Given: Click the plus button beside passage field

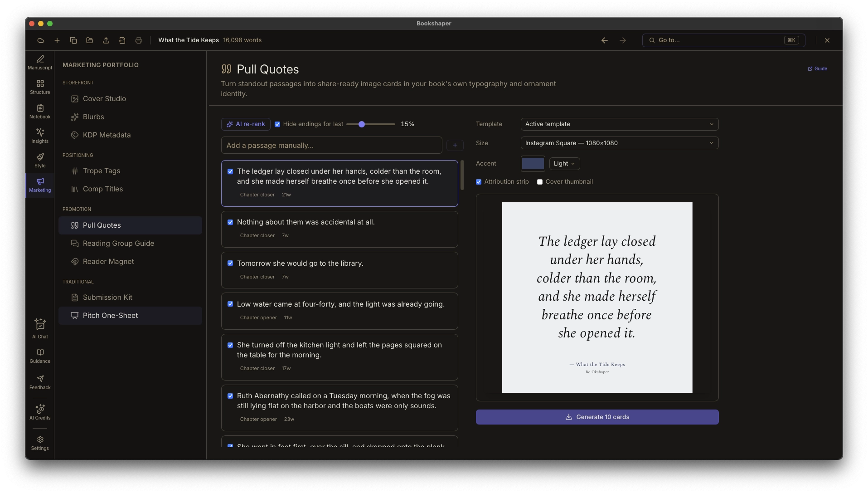Looking at the screenshot, I should 455,145.
